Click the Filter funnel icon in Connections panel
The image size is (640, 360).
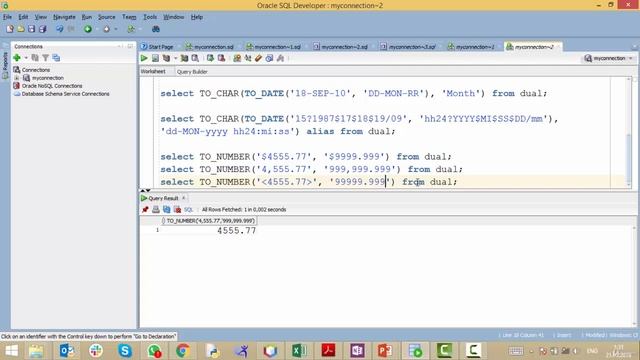click(46, 58)
